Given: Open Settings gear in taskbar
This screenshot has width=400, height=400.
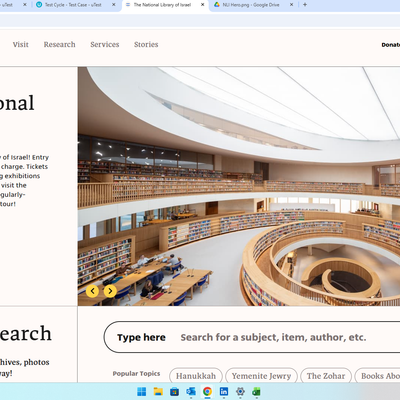Looking at the screenshot, I should point(240,392).
